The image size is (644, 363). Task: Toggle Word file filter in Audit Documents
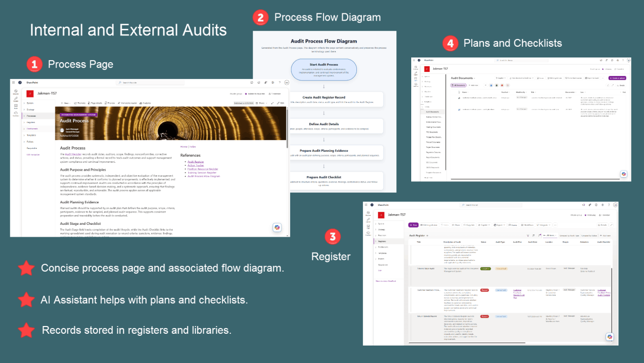click(491, 85)
